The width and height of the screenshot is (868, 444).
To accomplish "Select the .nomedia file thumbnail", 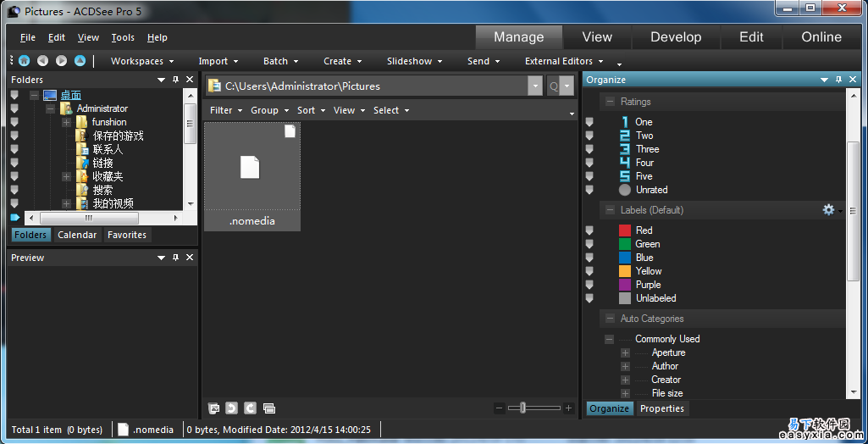I will tap(252, 175).
